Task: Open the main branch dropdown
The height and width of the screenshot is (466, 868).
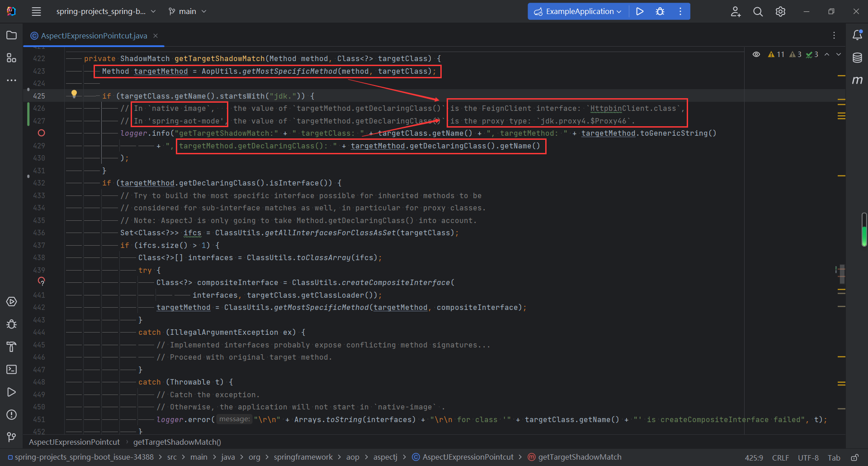Action: click(x=187, y=11)
